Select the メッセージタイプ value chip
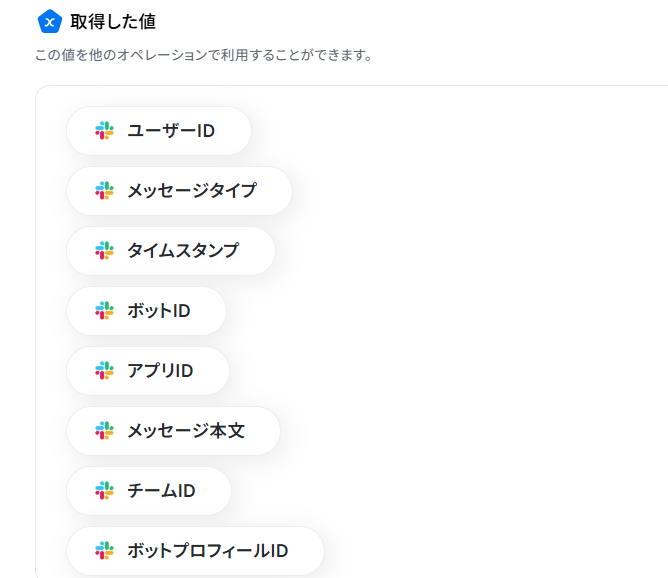This screenshot has height=578, width=668. click(179, 191)
